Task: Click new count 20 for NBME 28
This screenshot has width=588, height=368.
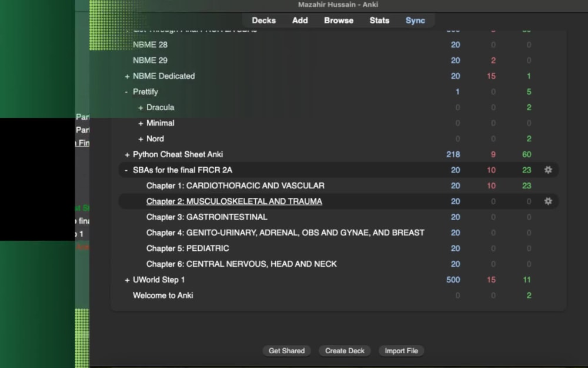Action: coord(455,45)
